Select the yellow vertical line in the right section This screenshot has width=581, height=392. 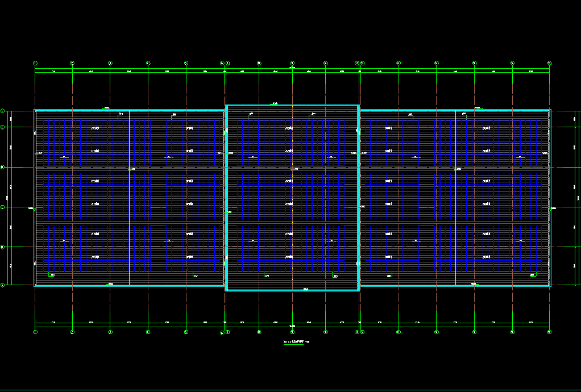click(x=456, y=198)
